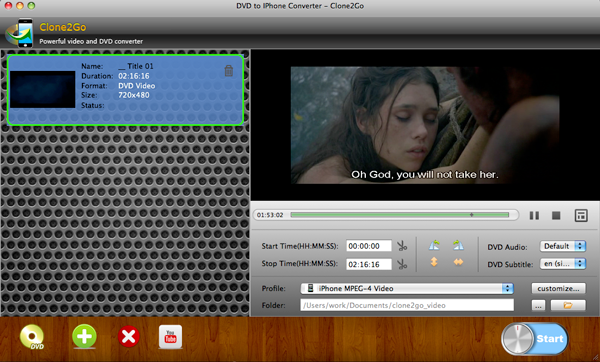Click the playback position marker on seekbar

471,215
